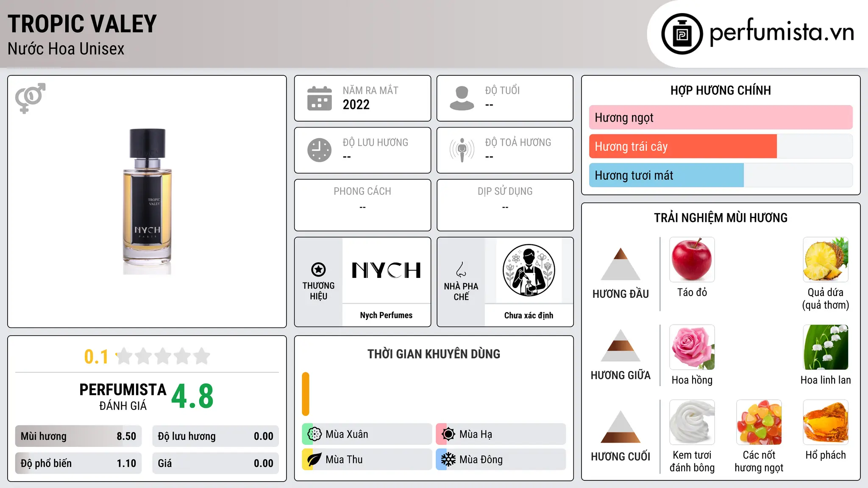Click the Hoa linh lan caption

coord(826,380)
